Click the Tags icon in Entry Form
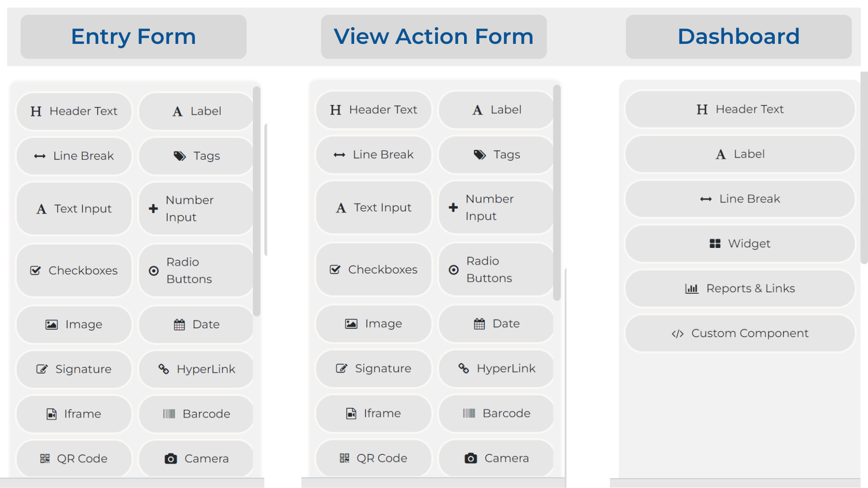The height and width of the screenshot is (488, 868). pos(180,156)
